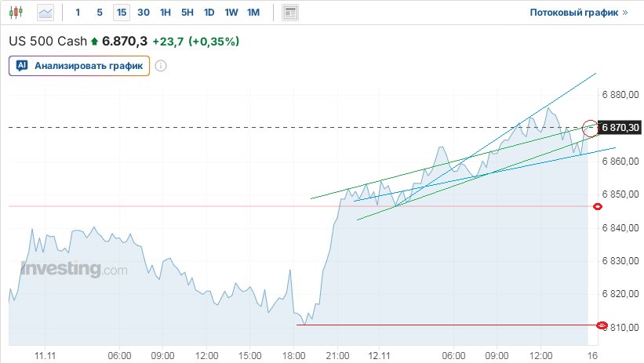This screenshot has height=363, width=644.
Task: Click the circle marker at current price
Action: click(591, 127)
